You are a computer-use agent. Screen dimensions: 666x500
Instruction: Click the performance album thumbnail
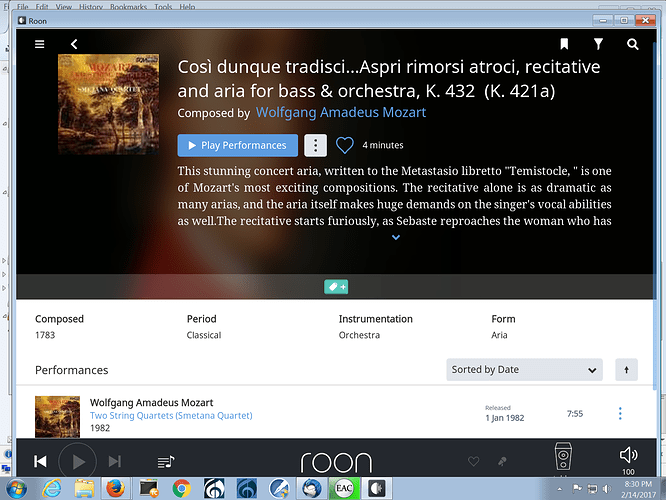[x=57, y=417]
